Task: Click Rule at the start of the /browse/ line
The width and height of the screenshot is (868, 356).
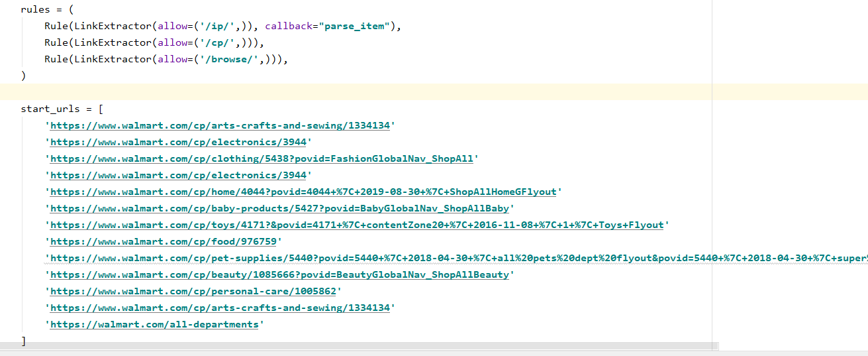Action: 56,59
